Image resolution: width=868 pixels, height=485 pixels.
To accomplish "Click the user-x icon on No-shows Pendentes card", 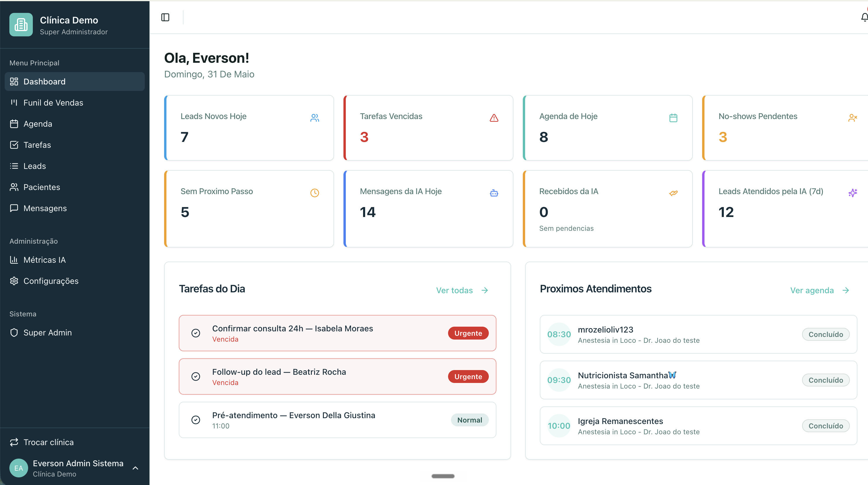I will 852,118.
